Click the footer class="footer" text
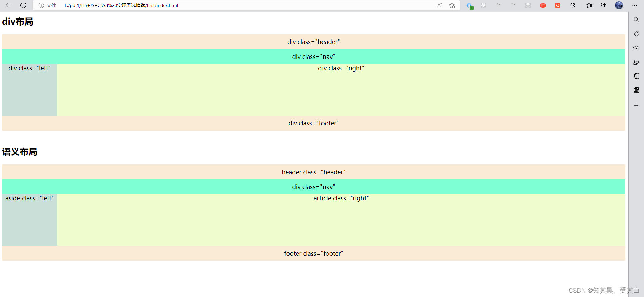 (313, 253)
